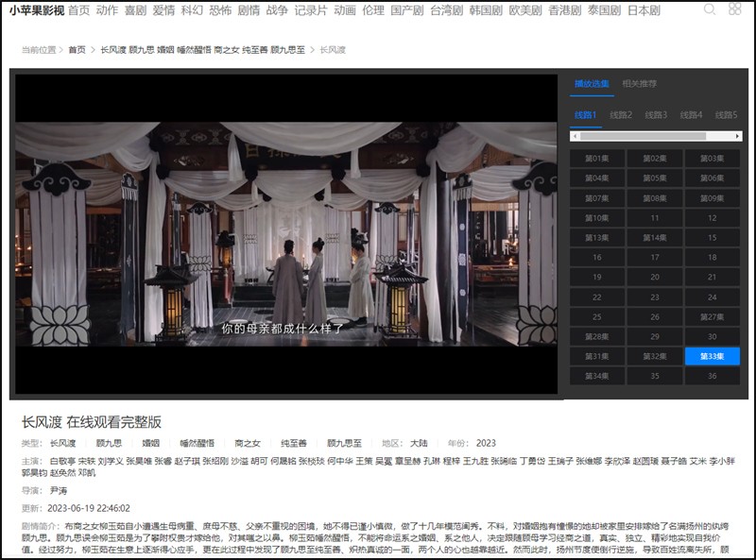Click the director 尹涛 link
This screenshot has width=756, height=560.
[59, 491]
